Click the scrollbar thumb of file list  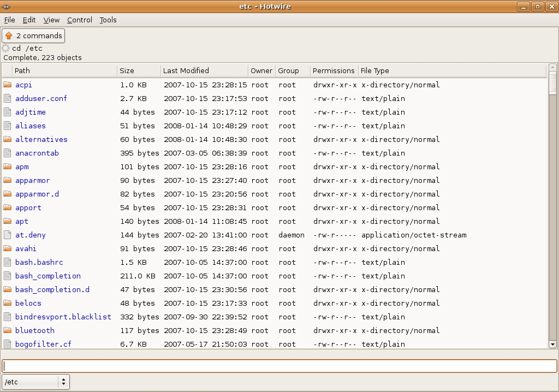[x=552, y=83]
